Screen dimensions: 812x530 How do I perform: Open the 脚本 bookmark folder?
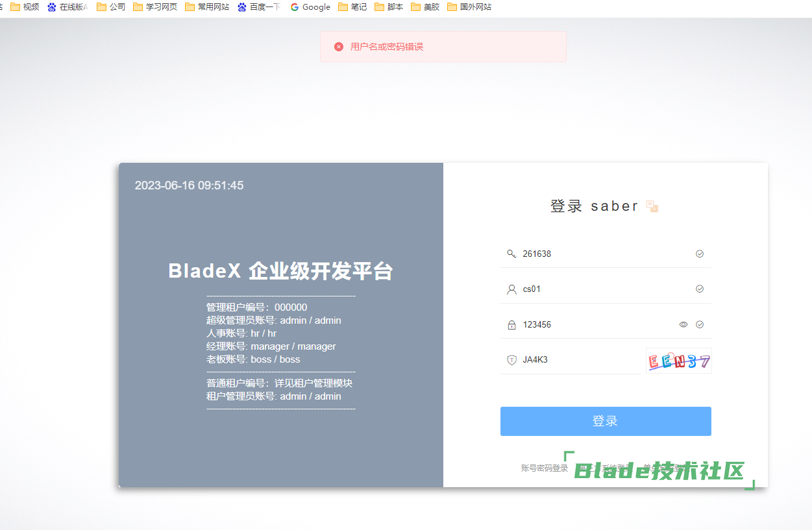[x=389, y=7]
